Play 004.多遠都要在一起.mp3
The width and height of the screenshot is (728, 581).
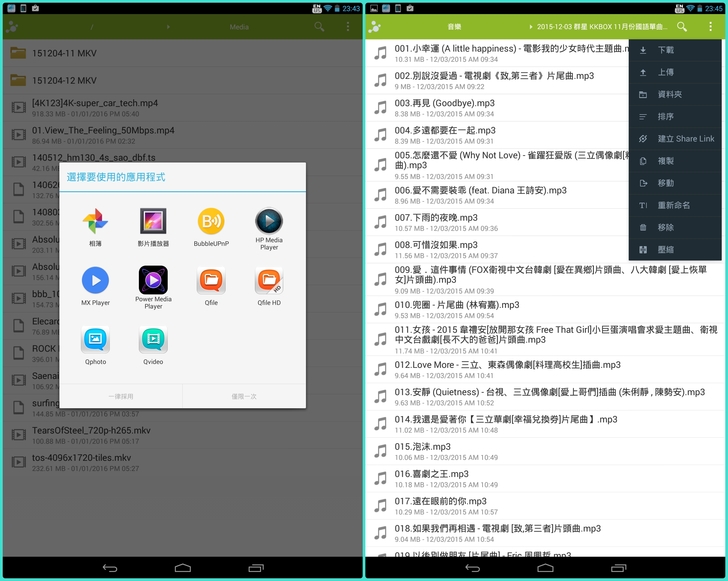tap(497, 135)
